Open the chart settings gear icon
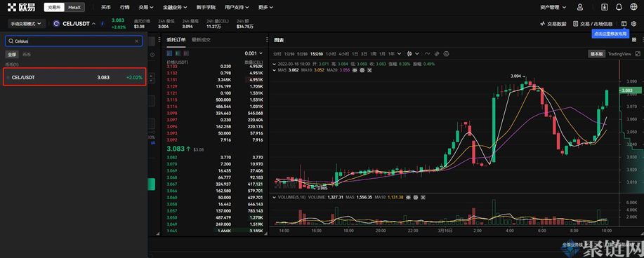Viewport: 644px width, 258px height. click(x=447, y=54)
